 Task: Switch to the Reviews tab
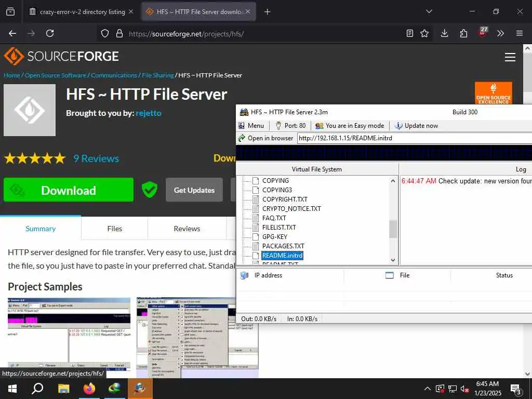[187, 229]
